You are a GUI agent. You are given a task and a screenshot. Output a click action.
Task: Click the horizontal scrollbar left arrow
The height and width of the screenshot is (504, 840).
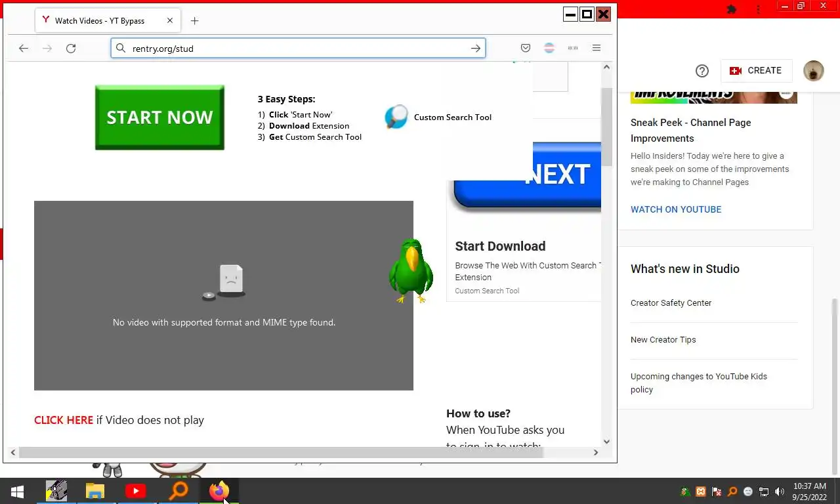(13, 452)
